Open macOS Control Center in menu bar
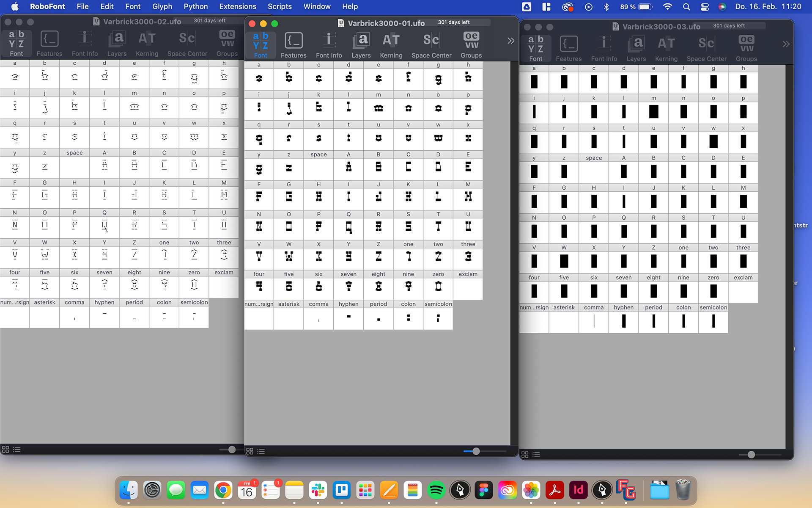The width and height of the screenshot is (812, 508). tap(705, 7)
